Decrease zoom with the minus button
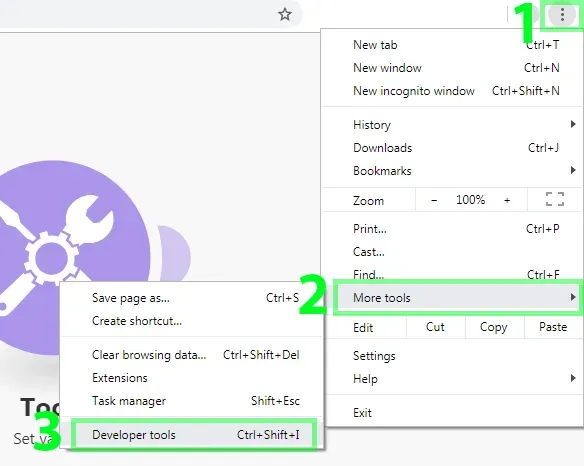The height and width of the screenshot is (466, 584). (x=434, y=200)
